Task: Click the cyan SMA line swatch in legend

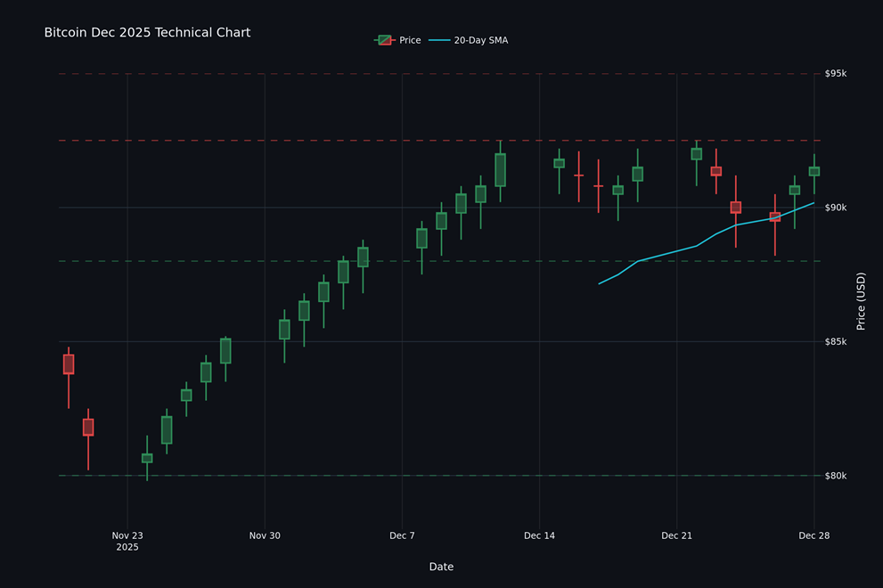Action: [439, 40]
